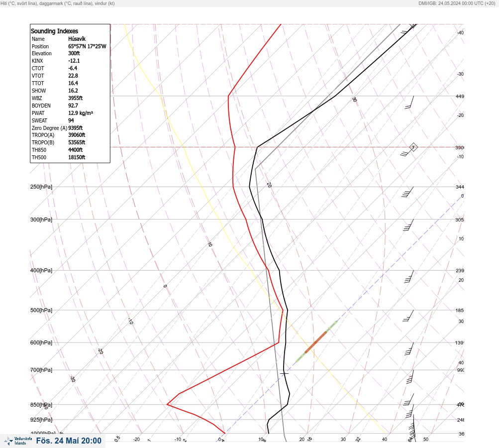This screenshot has height=448, width=499.
Task: Click the TROPO(A) value 39060ft
Action: coord(77,135)
